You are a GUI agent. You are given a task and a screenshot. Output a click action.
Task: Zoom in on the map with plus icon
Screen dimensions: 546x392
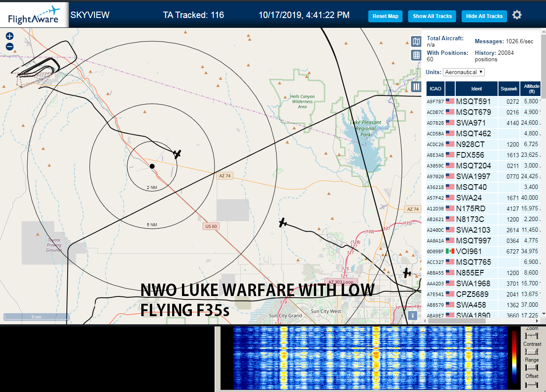click(10, 36)
